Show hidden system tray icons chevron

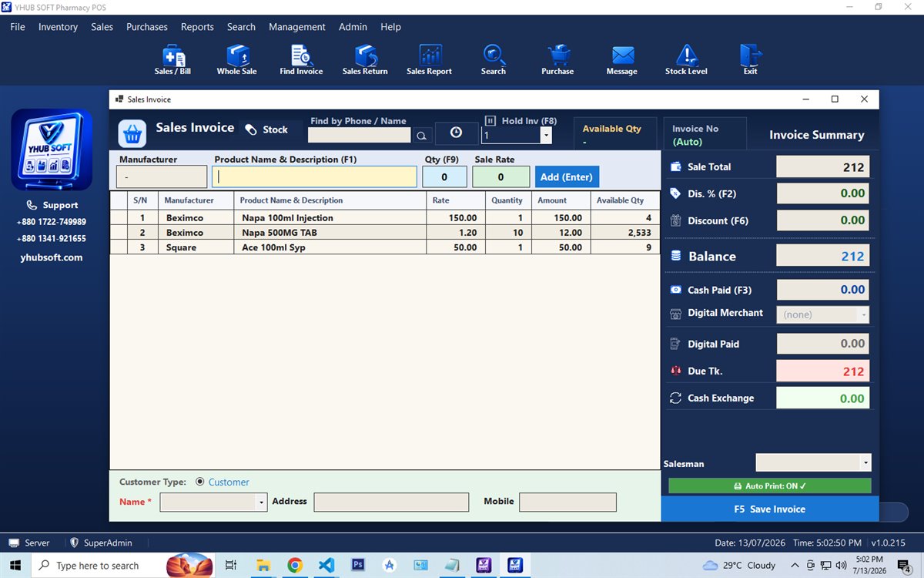tap(795, 565)
